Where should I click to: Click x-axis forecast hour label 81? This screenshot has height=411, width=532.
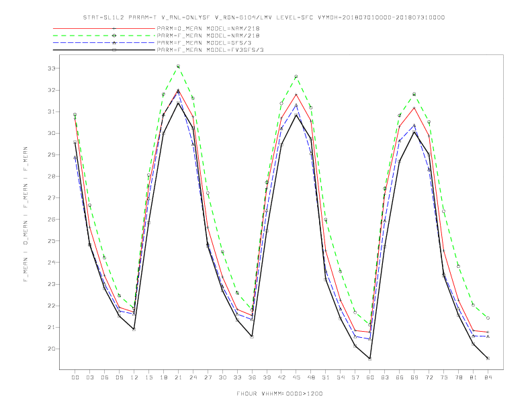(x=474, y=377)
